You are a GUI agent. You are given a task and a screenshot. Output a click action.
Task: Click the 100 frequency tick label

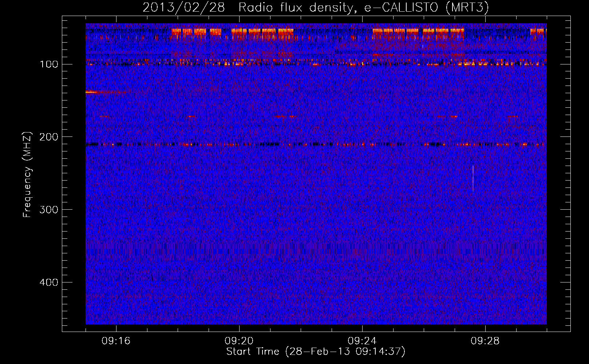(49, 64)
